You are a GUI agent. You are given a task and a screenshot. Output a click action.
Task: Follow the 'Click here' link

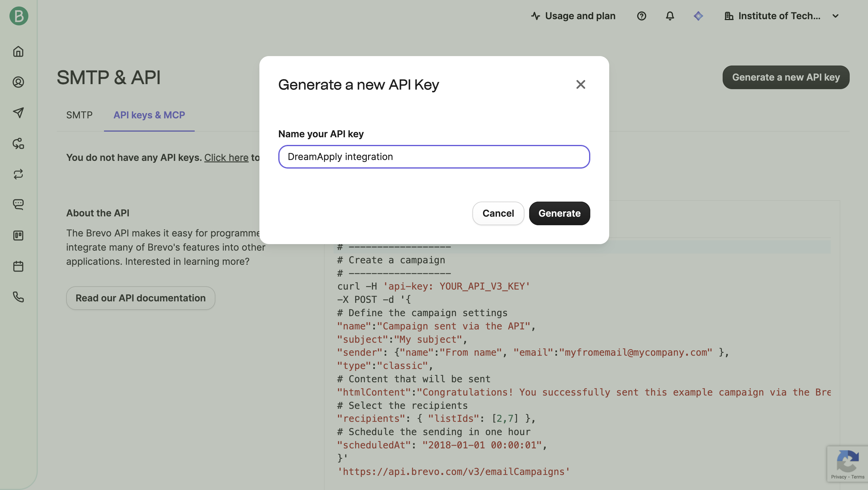(x=226, y=157)
